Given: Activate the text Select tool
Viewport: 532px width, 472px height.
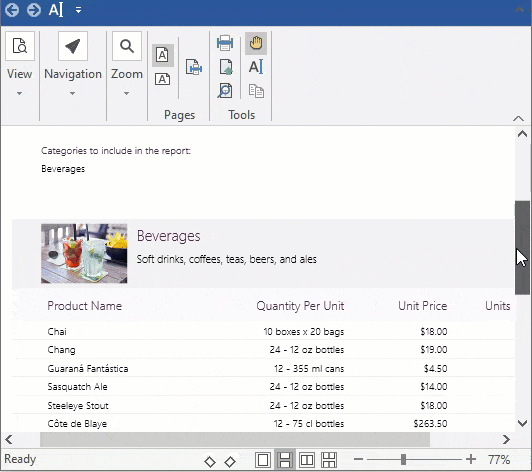Looking at the screenshot, I should coord(256,67).
